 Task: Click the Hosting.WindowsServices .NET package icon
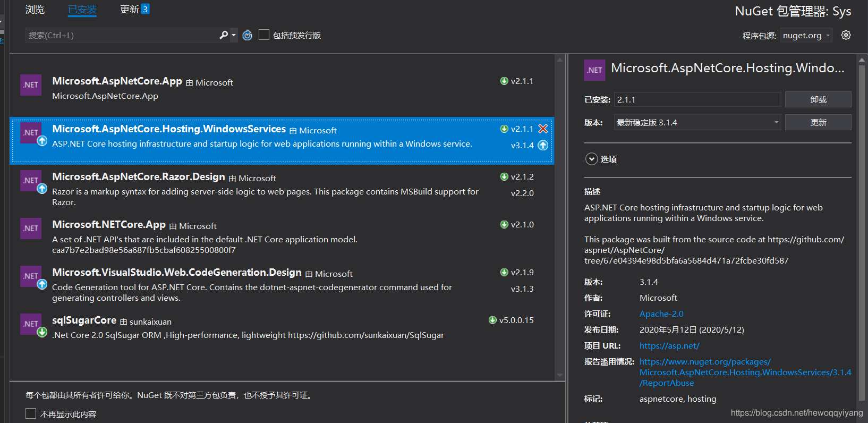[x=31, y=133]
